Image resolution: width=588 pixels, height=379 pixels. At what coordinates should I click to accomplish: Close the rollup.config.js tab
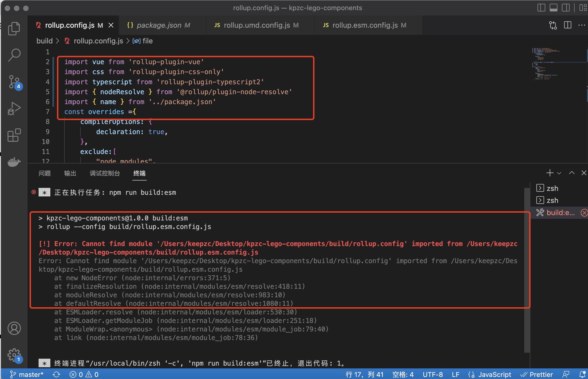coord(111,25)
